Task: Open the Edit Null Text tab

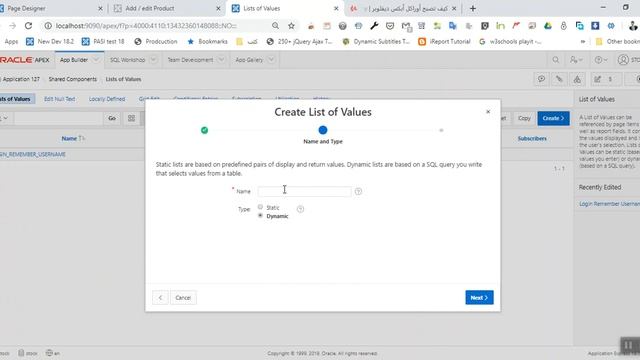Action: [60, 99]
